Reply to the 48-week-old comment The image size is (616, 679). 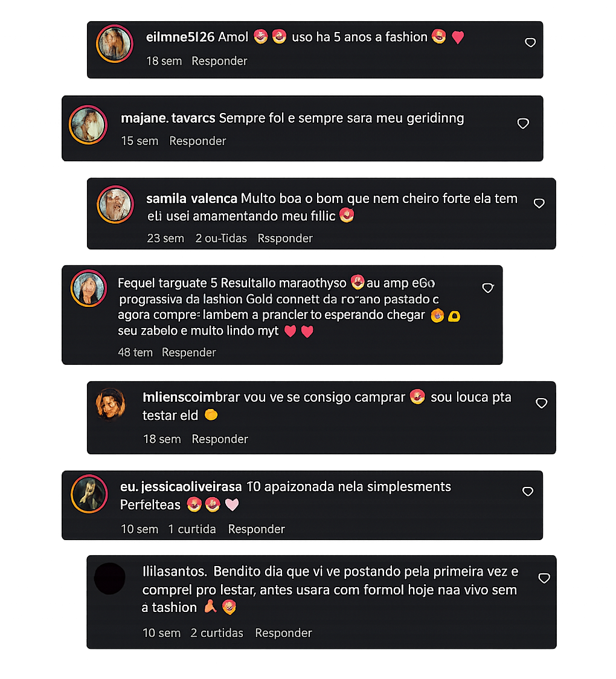click(x=188, y=352)
